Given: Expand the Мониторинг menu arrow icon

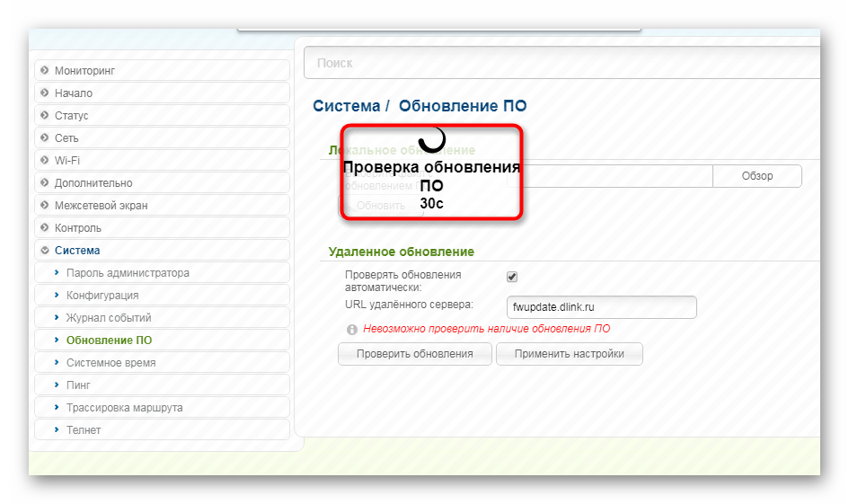Looking at the screenshot, I should 45,70.
